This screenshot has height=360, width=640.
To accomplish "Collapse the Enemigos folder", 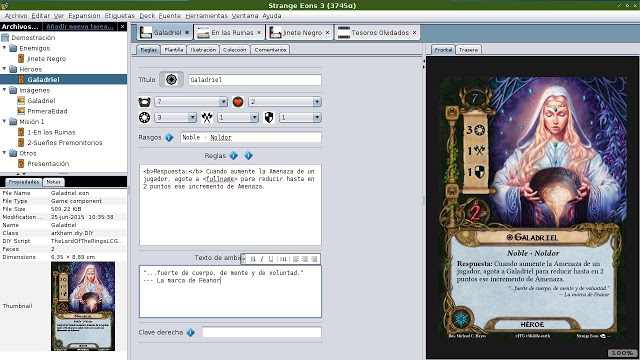I will click(4, 48).
